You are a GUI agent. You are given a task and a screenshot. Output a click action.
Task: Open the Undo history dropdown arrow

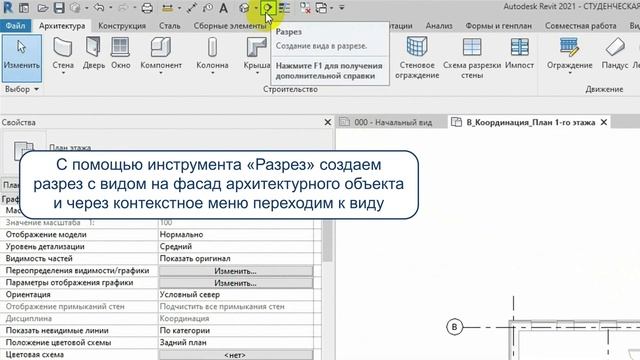[110, 8]
